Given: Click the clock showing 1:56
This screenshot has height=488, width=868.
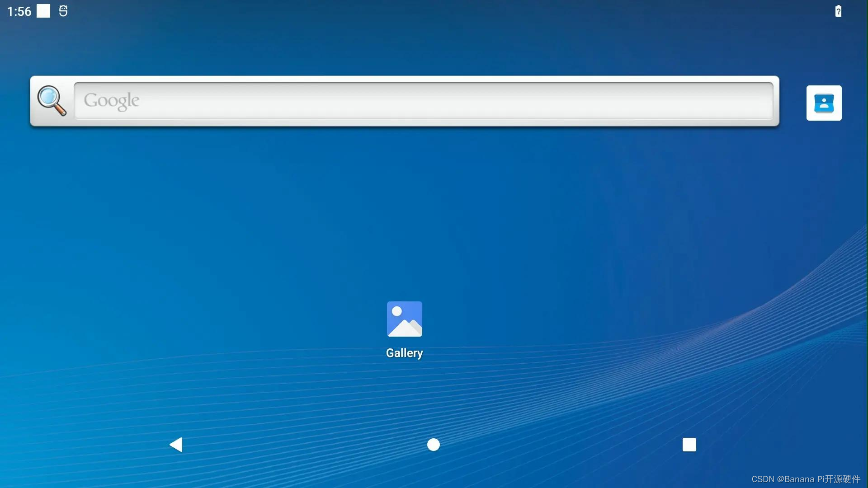Looking at the screenshot, I should (x=19, y=11).
